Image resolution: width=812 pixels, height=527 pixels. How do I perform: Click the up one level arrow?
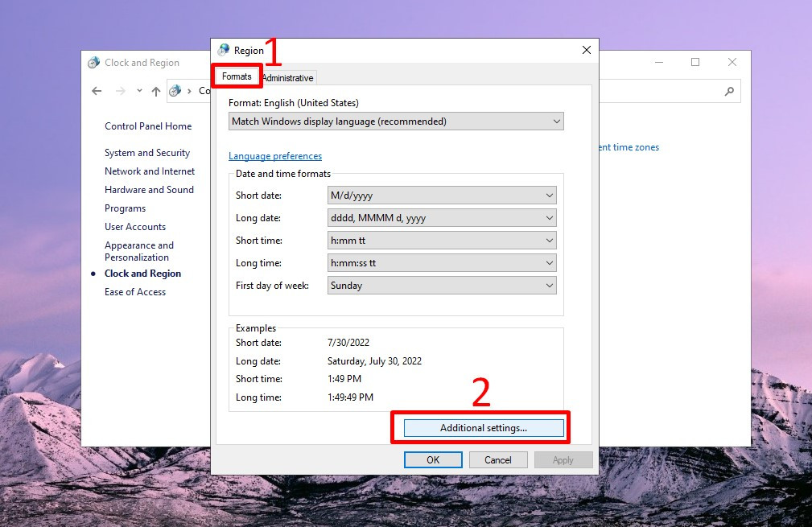tap(155, 91)
